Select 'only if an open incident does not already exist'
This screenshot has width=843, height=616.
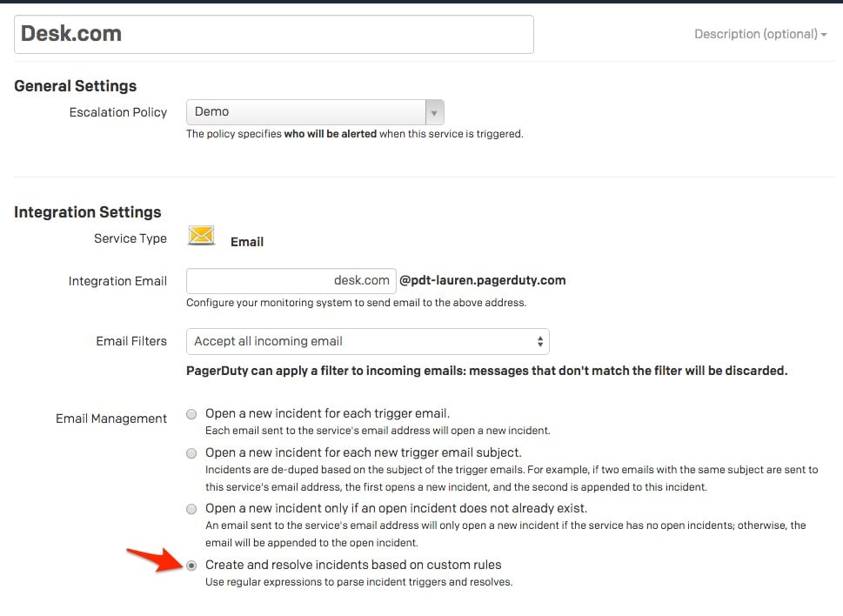[191, 509]
